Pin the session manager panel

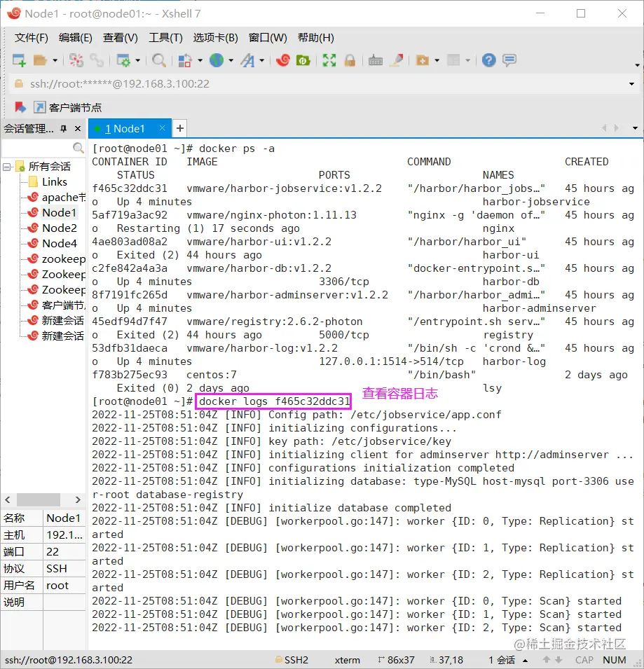pyautogui.click(x=64, y=128)
